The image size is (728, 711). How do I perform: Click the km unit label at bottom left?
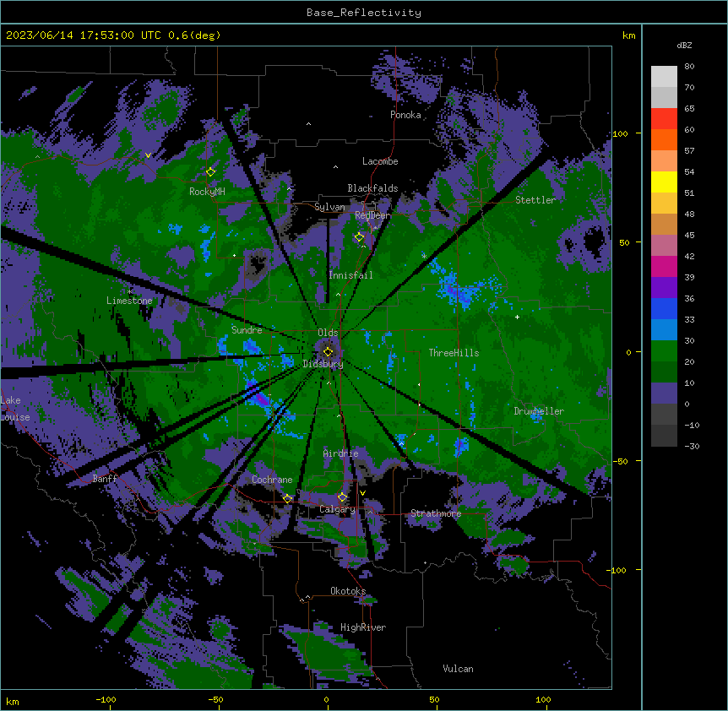13,701
